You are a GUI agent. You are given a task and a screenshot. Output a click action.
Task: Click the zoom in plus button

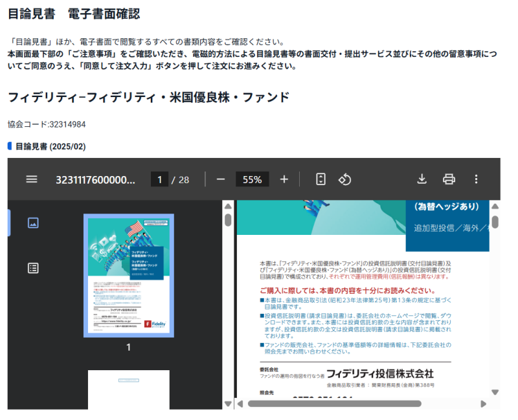point(284,179)
